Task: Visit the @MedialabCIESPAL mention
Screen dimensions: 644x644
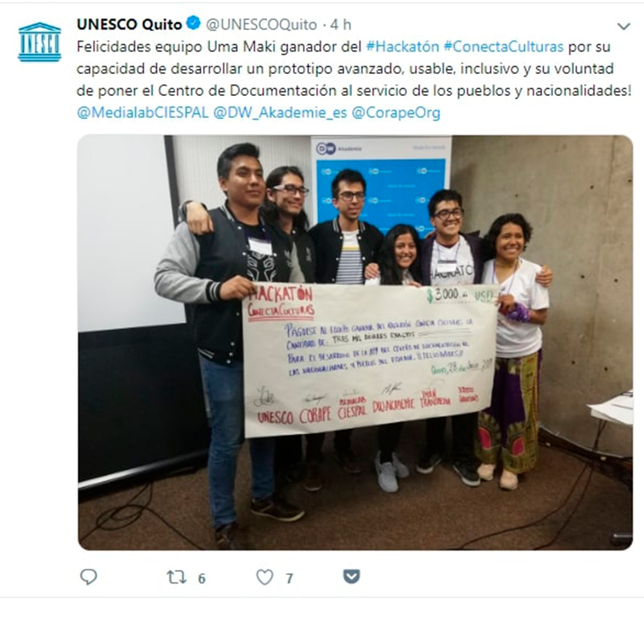Action: click(142, 113)
